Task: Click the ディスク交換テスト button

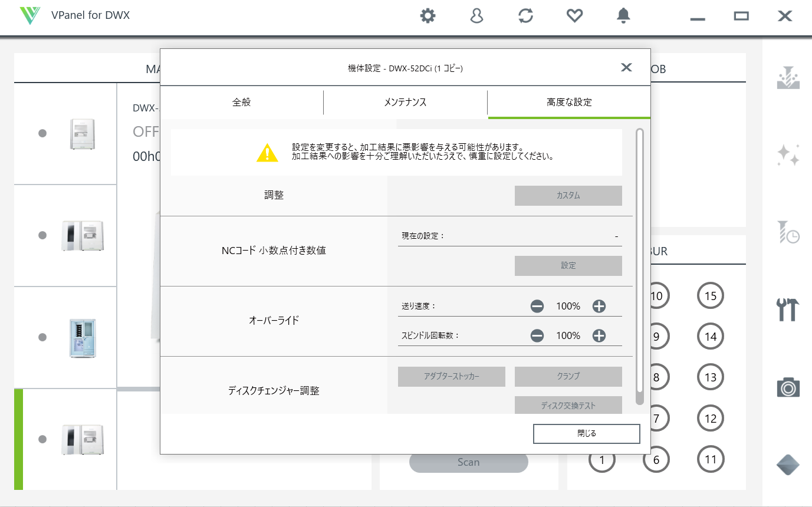Action: [568, 405]
